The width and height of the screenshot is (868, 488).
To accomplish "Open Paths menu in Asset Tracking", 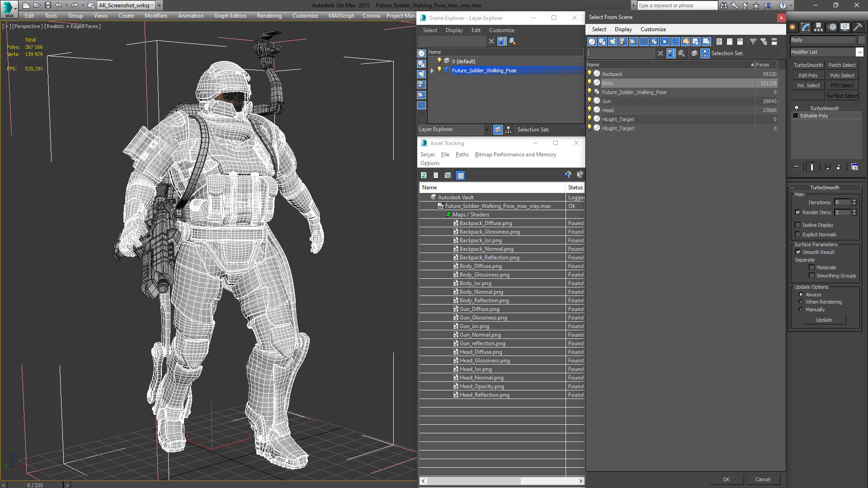I will [x=462, y=155].
